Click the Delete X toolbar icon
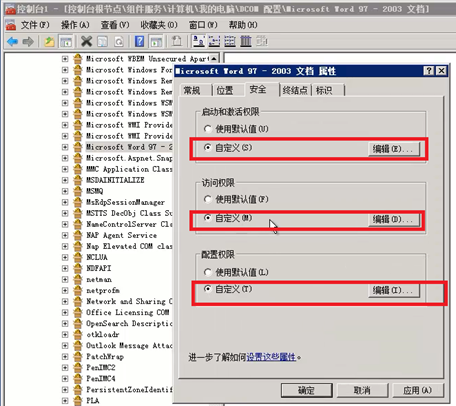456x406 pixels. click(x=86, y=42)
